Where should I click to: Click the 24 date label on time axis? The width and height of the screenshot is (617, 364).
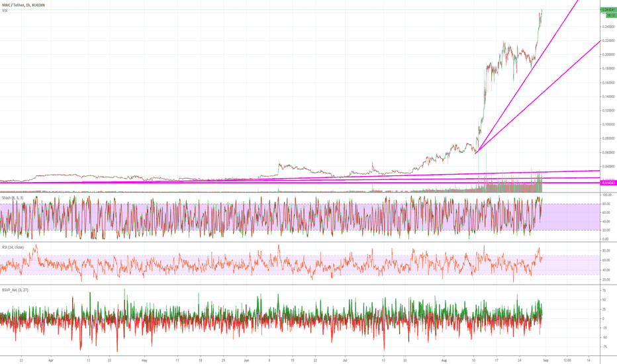pos(520,360)
